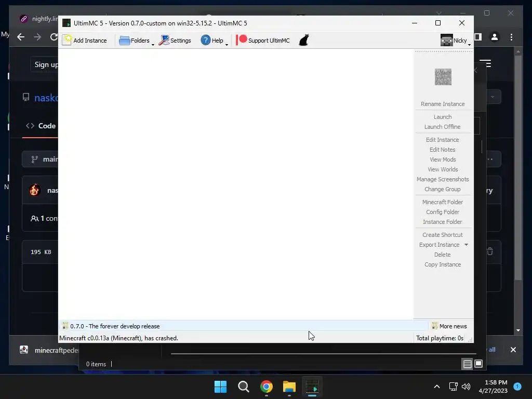The width and height of the screenshot is (532, 399).
Task: Open the Nicky account dropdown
Action: pyautogui.click(x=455, y=41)
